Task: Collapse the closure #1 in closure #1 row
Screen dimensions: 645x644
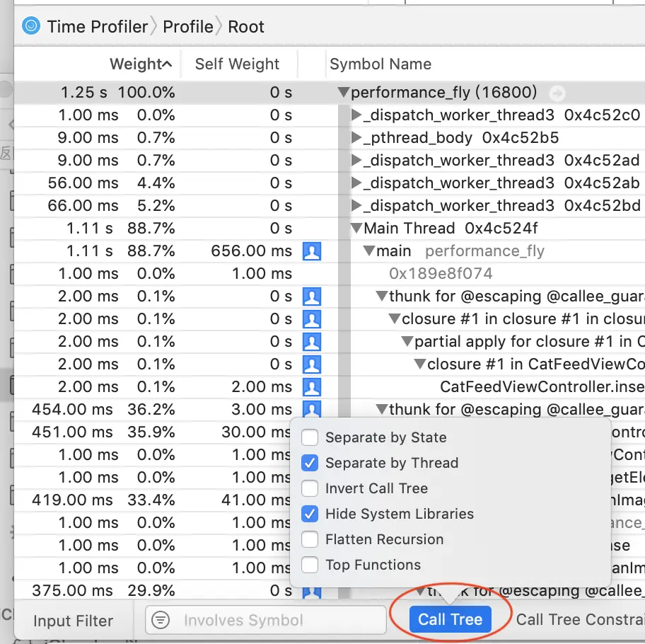Action: [x=395, y=318]
